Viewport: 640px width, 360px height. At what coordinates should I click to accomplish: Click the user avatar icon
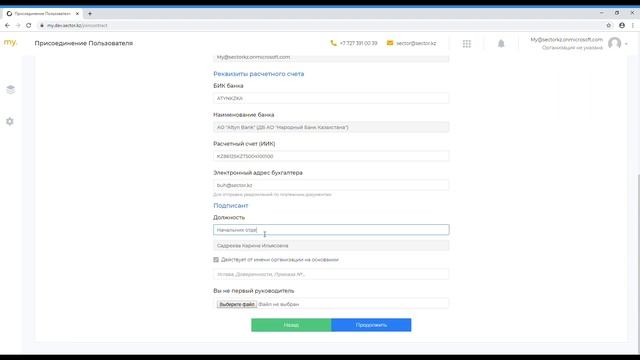pos(614,43)
